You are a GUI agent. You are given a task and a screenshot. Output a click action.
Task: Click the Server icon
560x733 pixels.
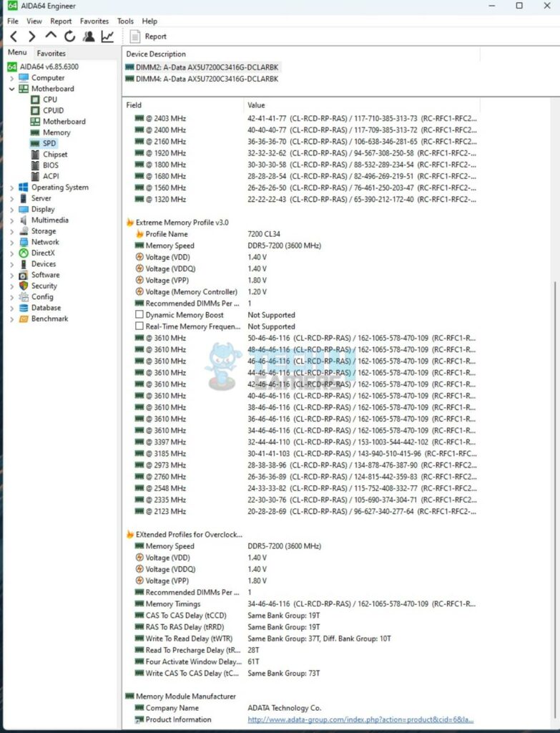pyautogui.click(x=24, y=198)
